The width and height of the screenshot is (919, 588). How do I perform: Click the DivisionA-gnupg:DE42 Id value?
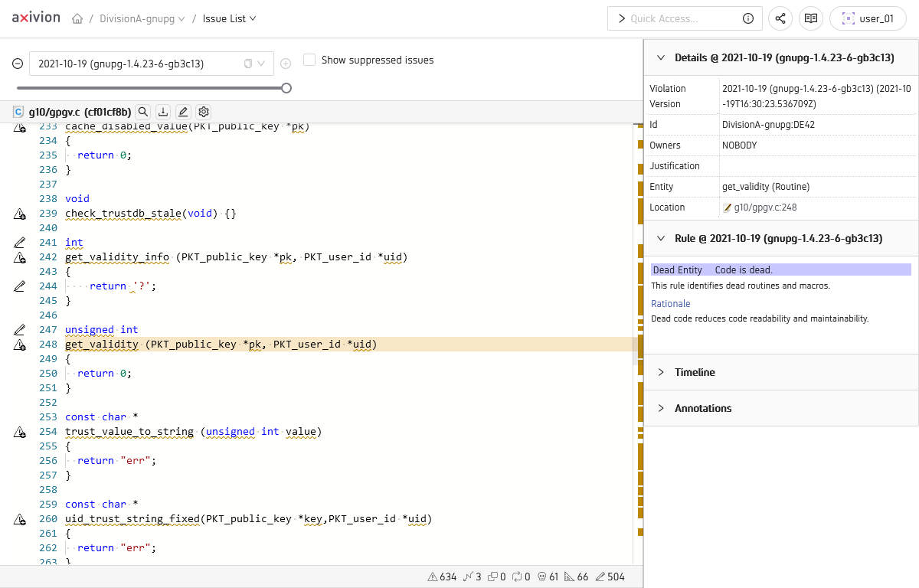coord(768,125)
